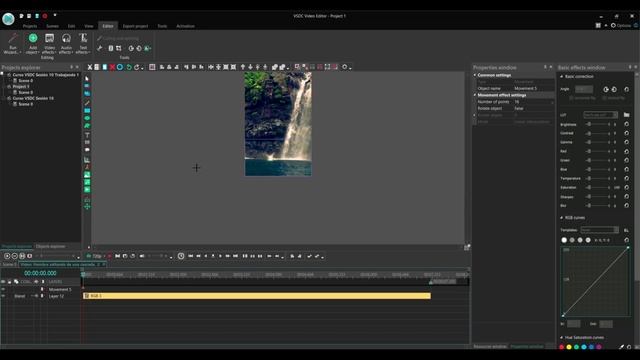The width and height of the screenshot is (640, 360).
Task: Click the undo arrow in editor toolbar
Action: (x=129, y=67)
